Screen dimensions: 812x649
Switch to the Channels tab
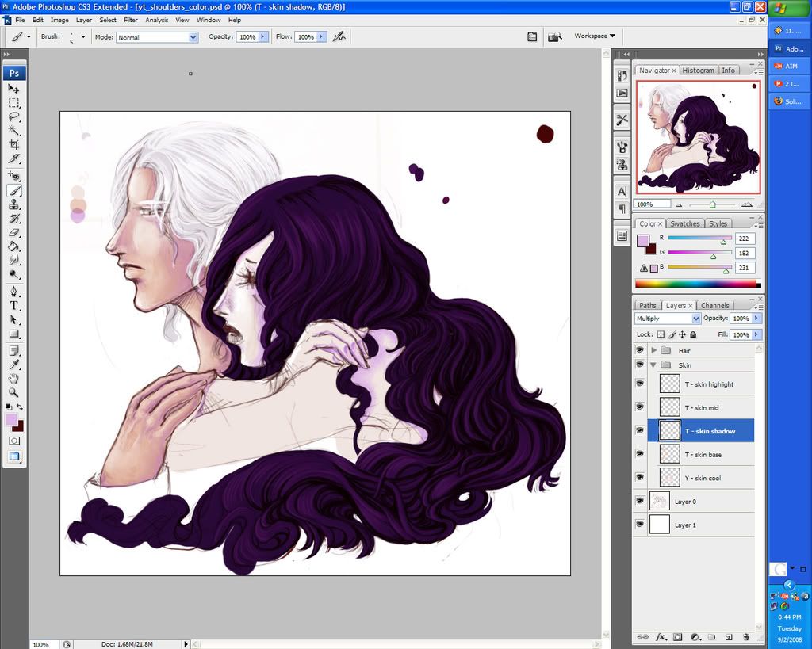pyautogui.click(x=714, y=305)
